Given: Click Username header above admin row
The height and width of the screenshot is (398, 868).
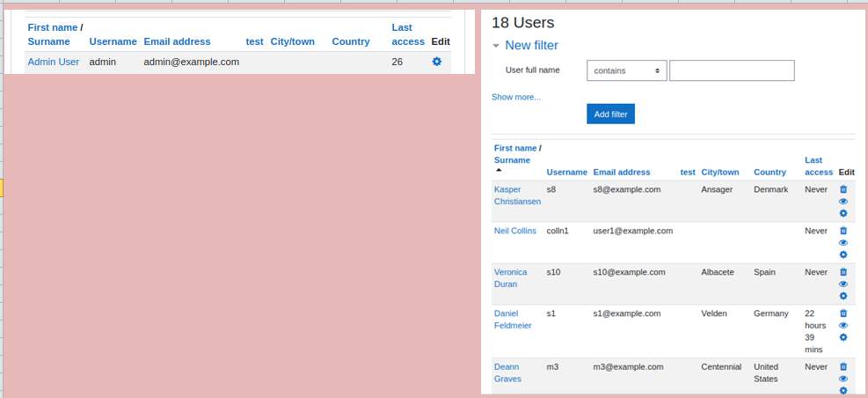Looking at the screenshot, I should pyautogui.click(x=113, y=41).
